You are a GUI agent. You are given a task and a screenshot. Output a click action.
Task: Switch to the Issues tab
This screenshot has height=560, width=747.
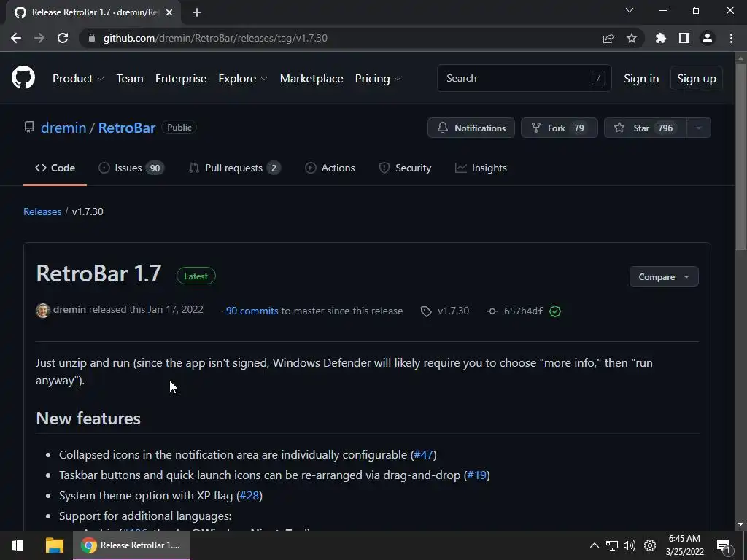coord(131,168)
